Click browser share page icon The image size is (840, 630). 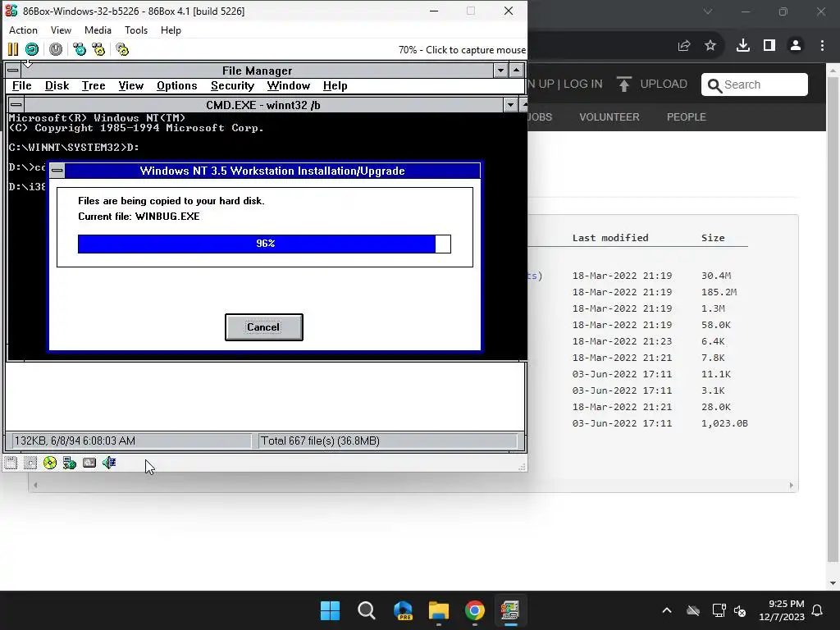tap(684, 46)
